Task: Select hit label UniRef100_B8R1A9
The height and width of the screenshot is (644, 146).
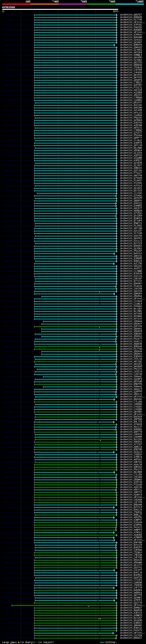Action: 131,347
